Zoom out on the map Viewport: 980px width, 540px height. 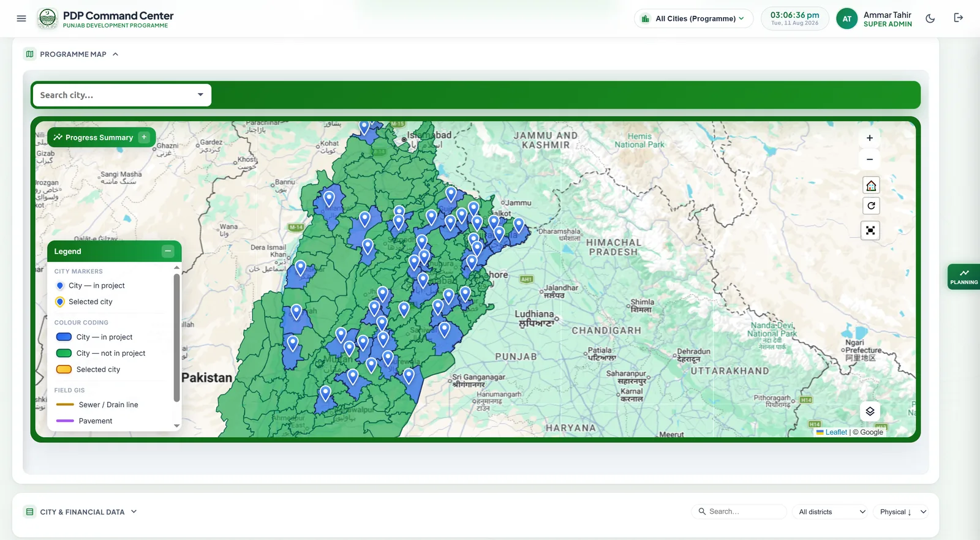tap(869, 159)
